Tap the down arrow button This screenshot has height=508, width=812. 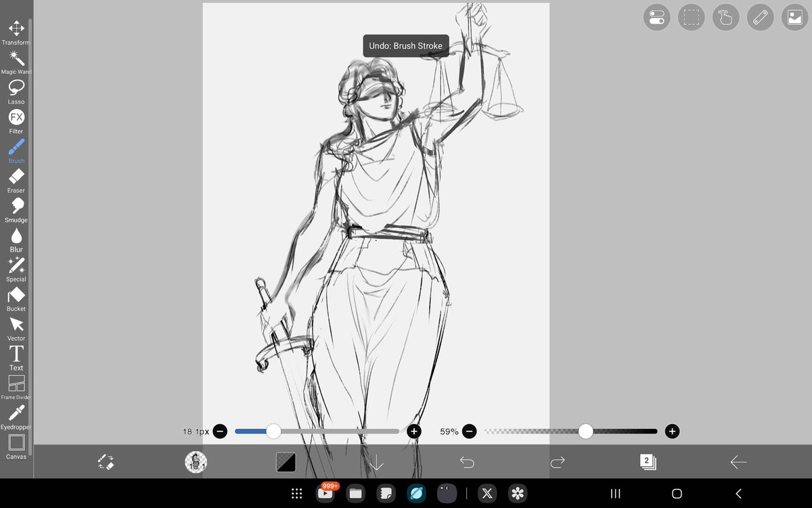pyautogui.click(x=376, y=462)
